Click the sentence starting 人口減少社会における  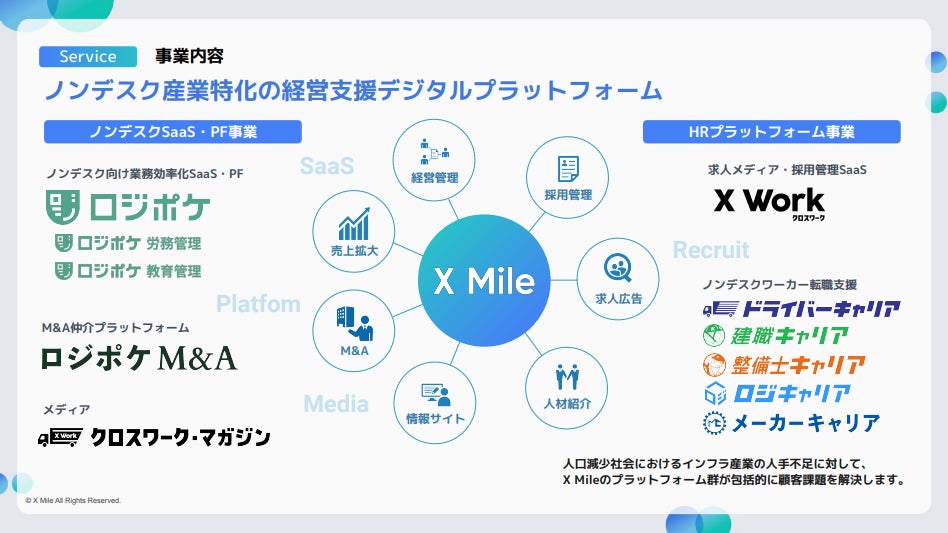tap(715, 464)
